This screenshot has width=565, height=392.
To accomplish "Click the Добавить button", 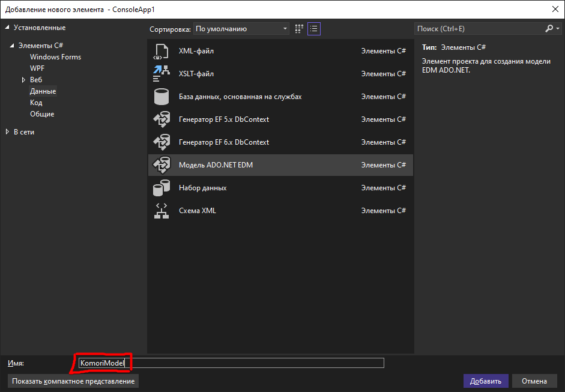I will 486,381.
